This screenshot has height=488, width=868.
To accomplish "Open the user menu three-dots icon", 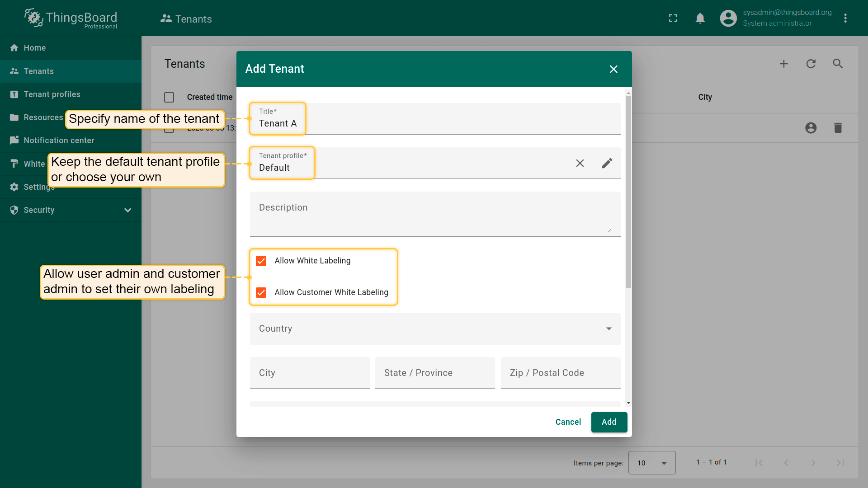I will [x=845, y=18].
